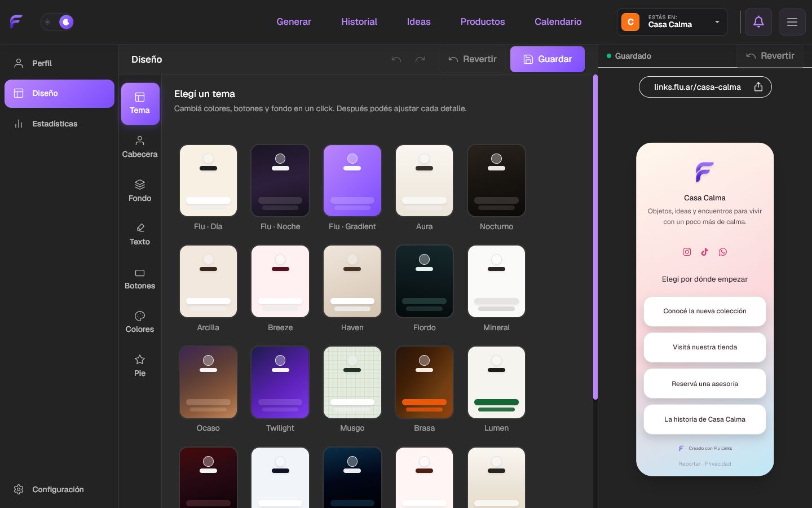Choose the Brasa theme thumbnail
812x508 pixels.
425,382
